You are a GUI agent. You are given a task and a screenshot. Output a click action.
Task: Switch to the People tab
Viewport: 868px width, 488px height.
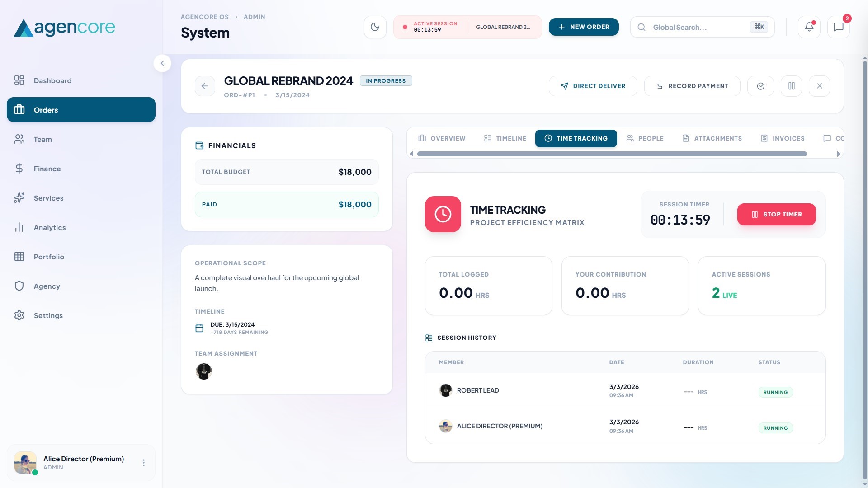[x=645, y=138]
